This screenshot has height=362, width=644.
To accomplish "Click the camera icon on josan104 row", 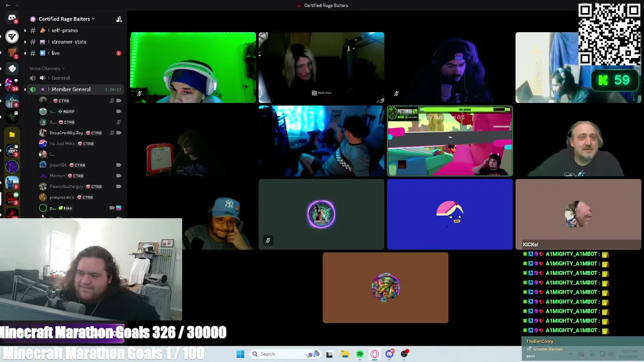I will (x=119, y=165).
